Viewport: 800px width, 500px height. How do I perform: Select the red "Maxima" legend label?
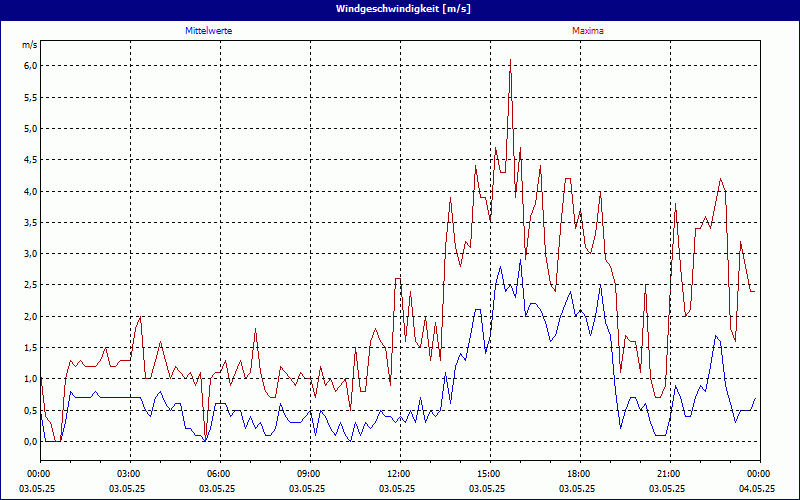point(588,31)
